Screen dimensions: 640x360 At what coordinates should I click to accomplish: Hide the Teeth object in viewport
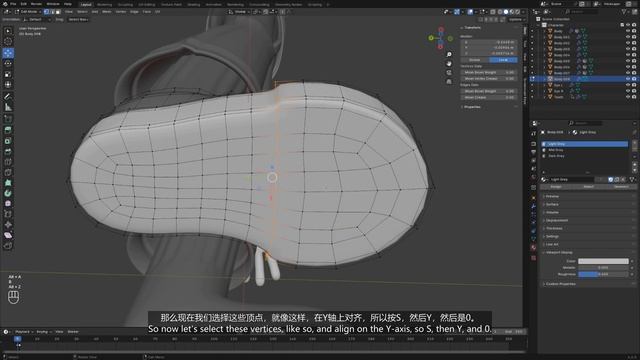(x=628, y=97)
